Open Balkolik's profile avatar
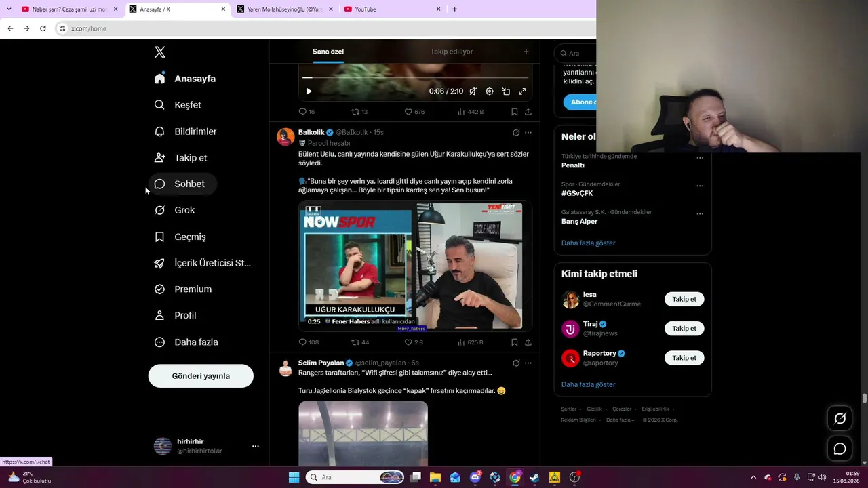This screenshot has width=868, height=488. coord(285,136)
